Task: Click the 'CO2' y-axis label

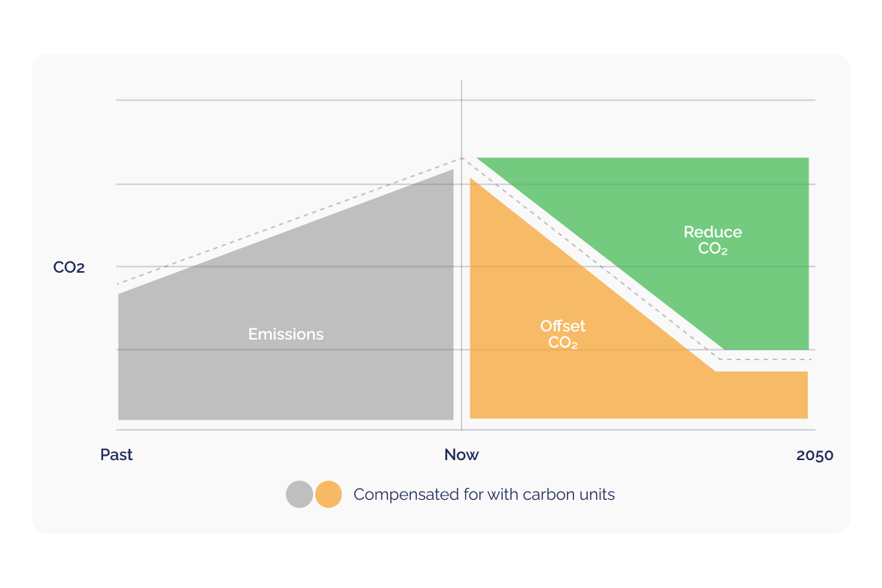Action: (69, 268)
